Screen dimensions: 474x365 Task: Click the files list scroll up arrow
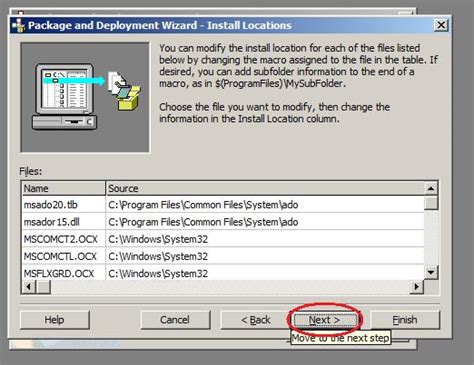click(431, 189)
